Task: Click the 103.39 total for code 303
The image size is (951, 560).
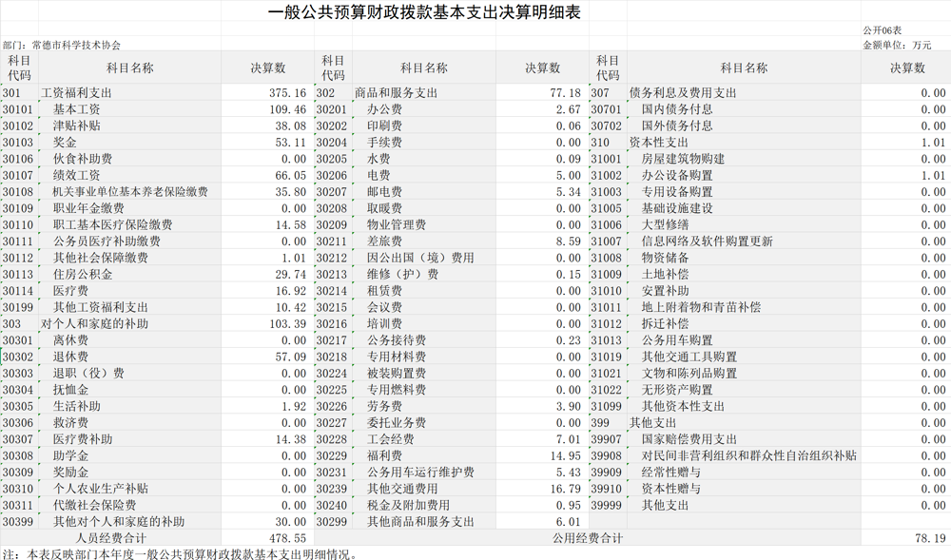Action: pos(288,323)
